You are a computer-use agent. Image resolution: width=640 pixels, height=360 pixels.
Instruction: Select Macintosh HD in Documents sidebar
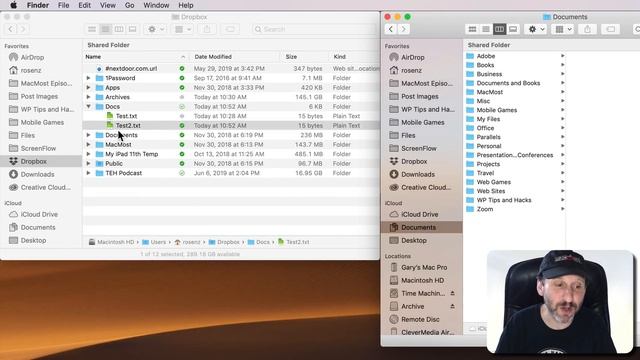[421, 280]
